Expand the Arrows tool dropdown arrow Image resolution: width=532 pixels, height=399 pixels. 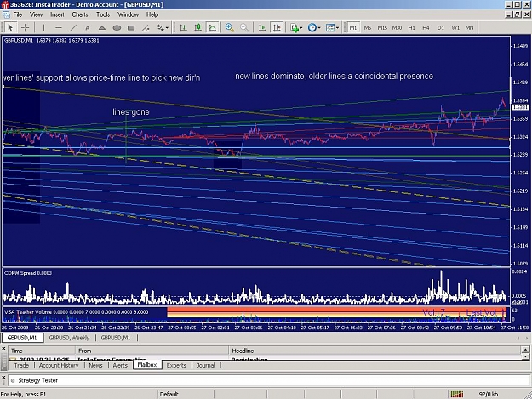167,28
